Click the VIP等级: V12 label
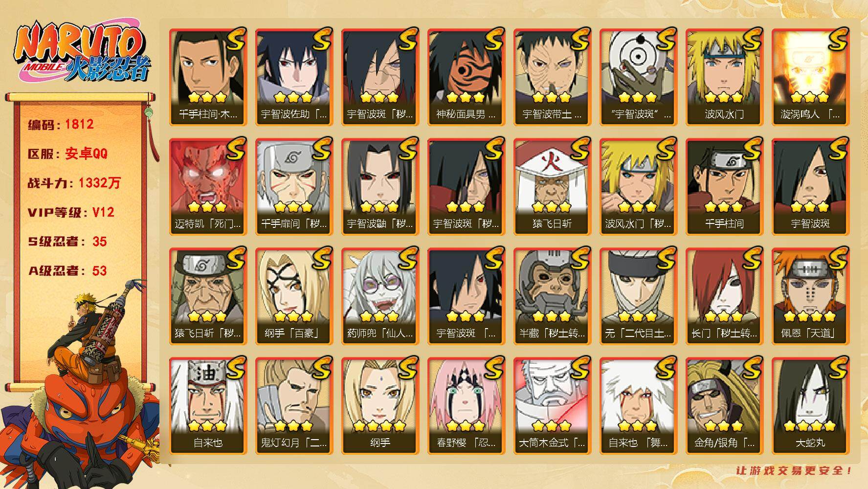 point(71,212)
